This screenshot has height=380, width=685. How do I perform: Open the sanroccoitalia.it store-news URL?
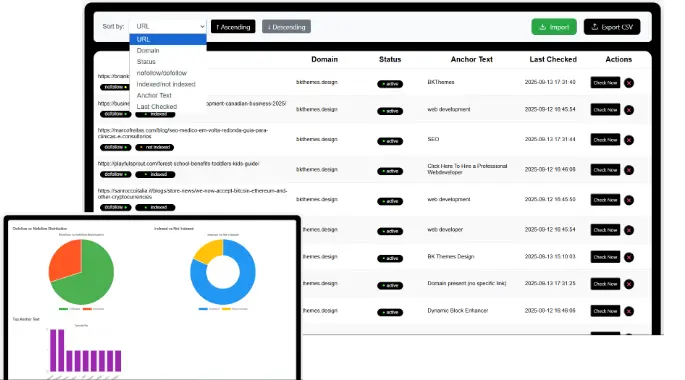click(x=193, y=193)
